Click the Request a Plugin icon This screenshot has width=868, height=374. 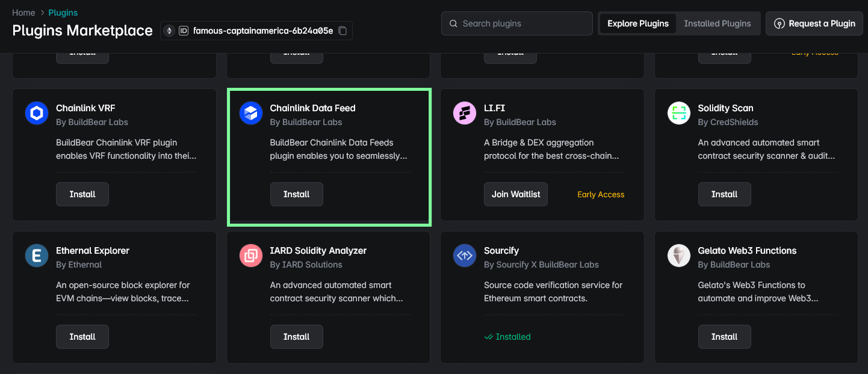tap(779, 23)
